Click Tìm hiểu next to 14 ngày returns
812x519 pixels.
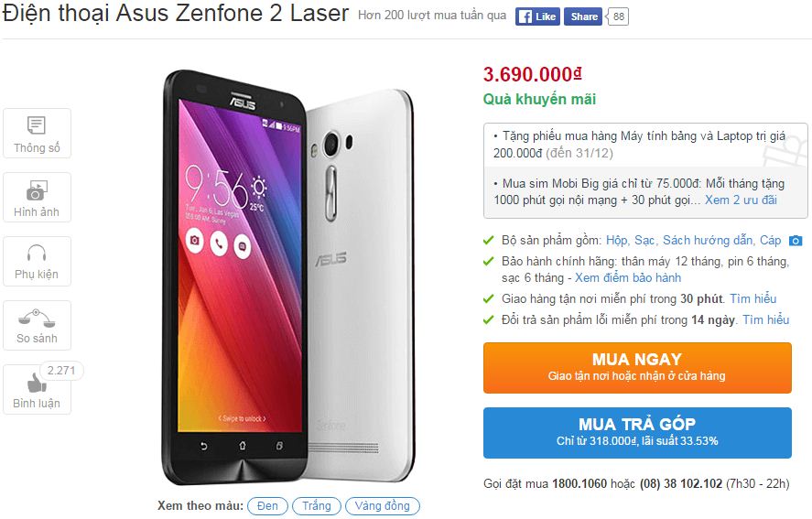pyautogui.click(x=766, y=320)
